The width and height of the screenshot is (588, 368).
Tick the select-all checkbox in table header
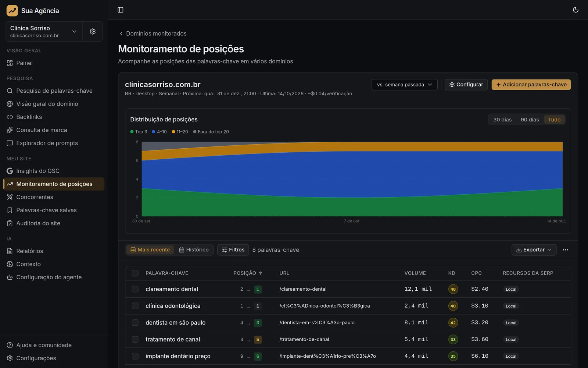coord(135,273)
